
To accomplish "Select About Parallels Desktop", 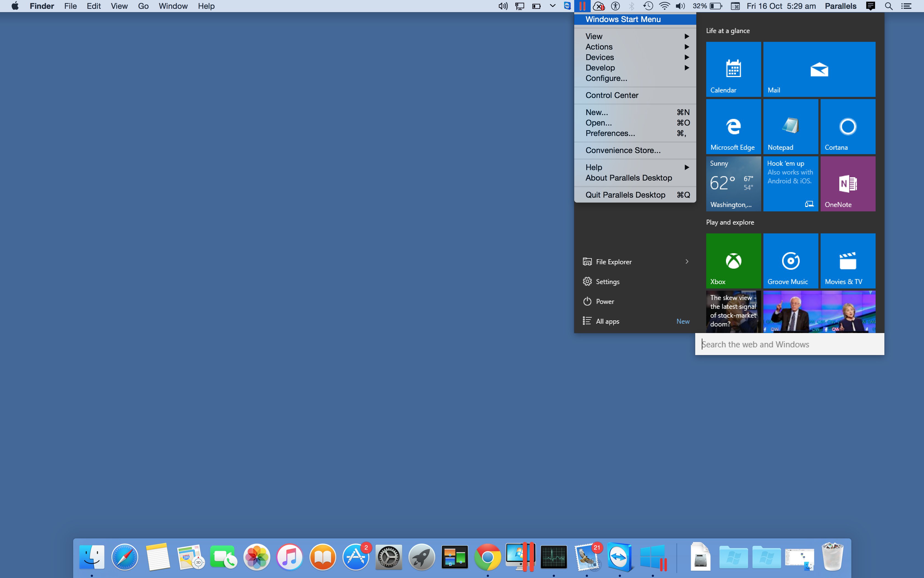I will click(635, 178).
